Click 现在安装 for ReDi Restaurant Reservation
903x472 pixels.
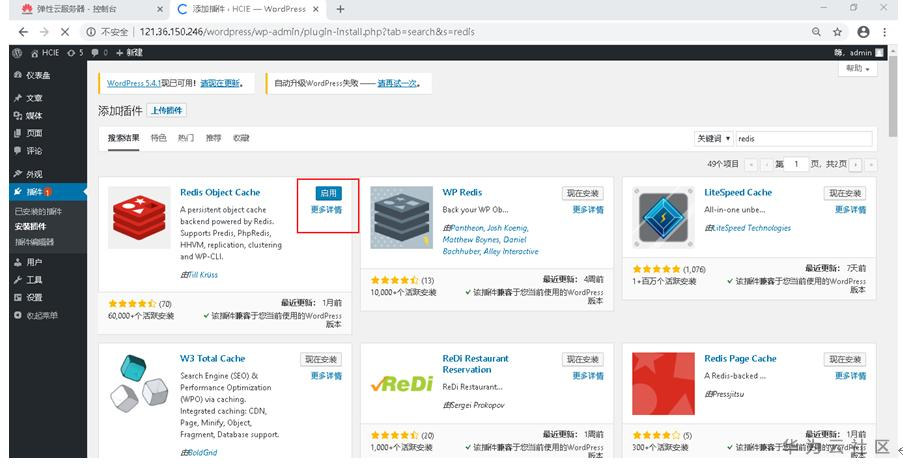coord(583,360)
